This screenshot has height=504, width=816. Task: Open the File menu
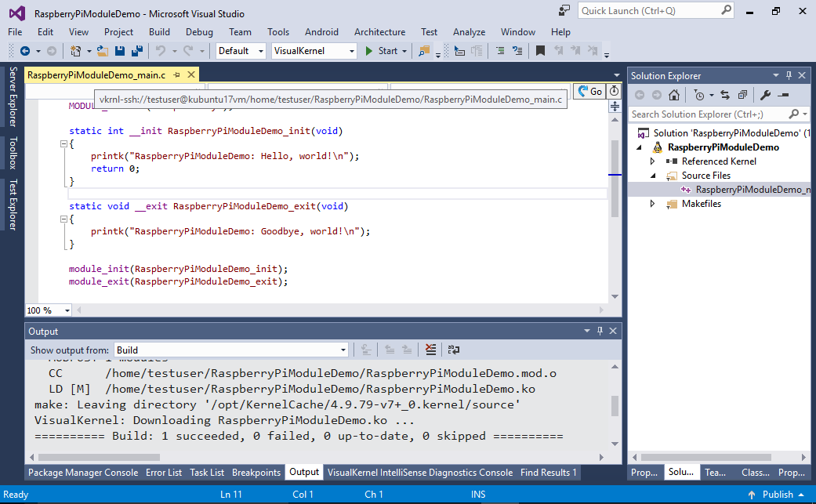point(15,31)
